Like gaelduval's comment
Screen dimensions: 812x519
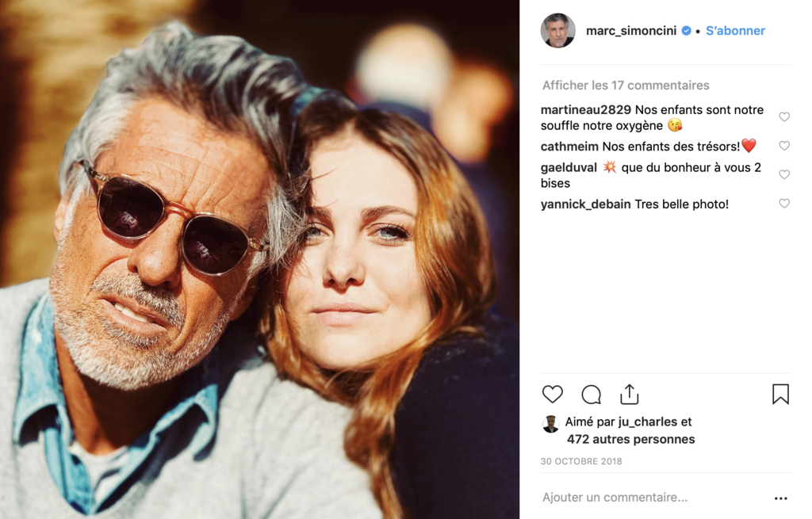pos(784,175)
